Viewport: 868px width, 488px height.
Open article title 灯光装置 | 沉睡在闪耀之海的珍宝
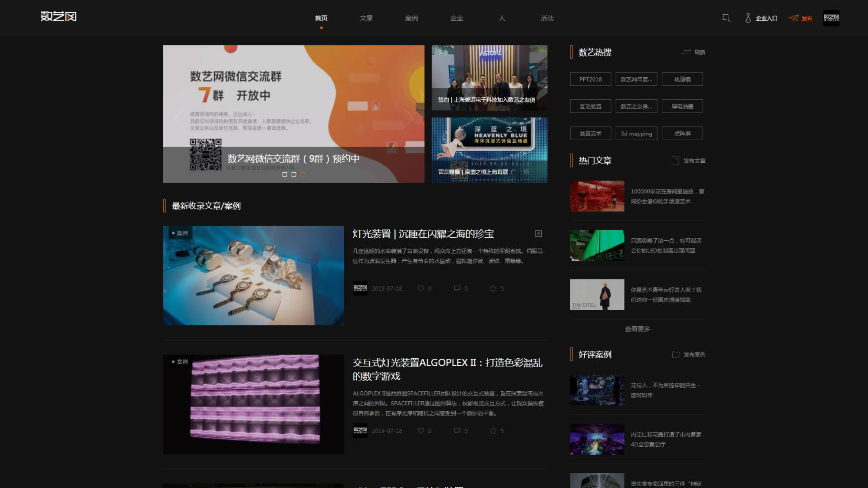423,234
